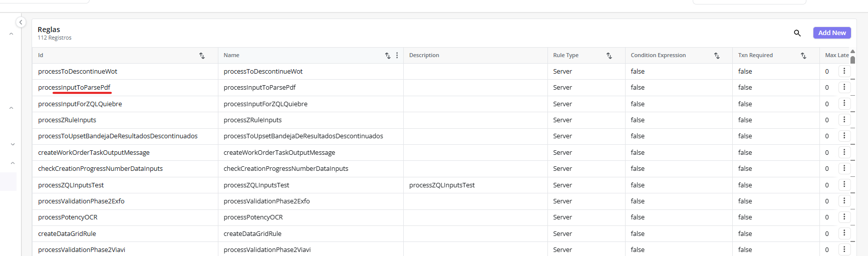Click the 112 Registros count label
This screenshot has width=868, height=256.
tap(55, 38)
